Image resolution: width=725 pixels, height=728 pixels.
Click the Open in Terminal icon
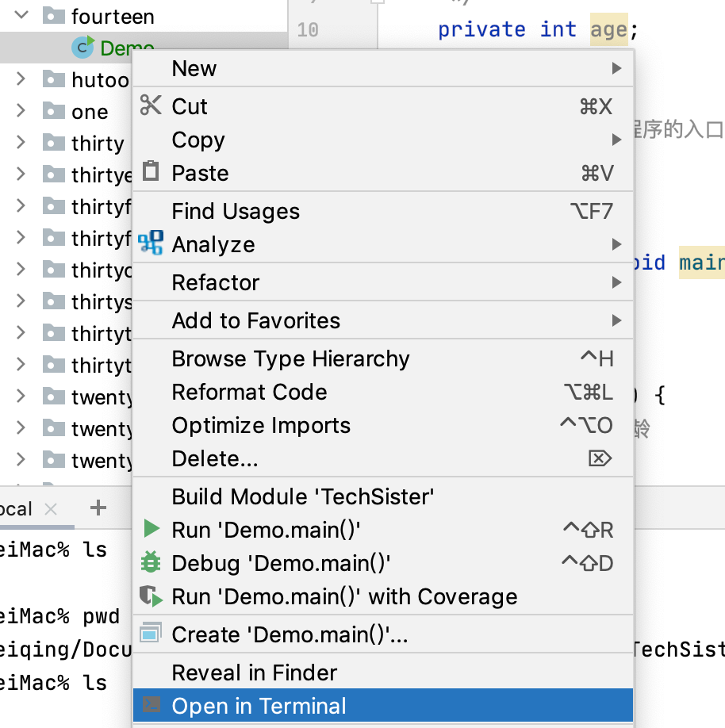coord(150,705)
